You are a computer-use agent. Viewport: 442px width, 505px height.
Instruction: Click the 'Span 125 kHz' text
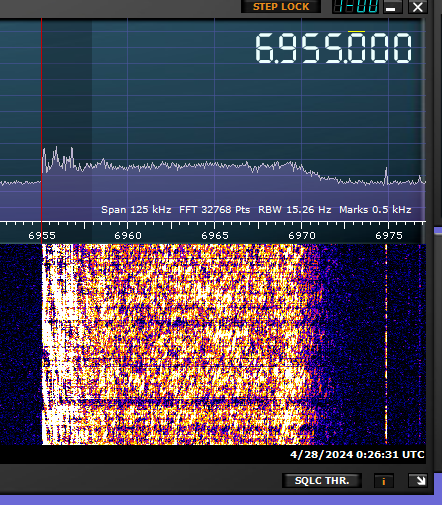pos(136,210)
